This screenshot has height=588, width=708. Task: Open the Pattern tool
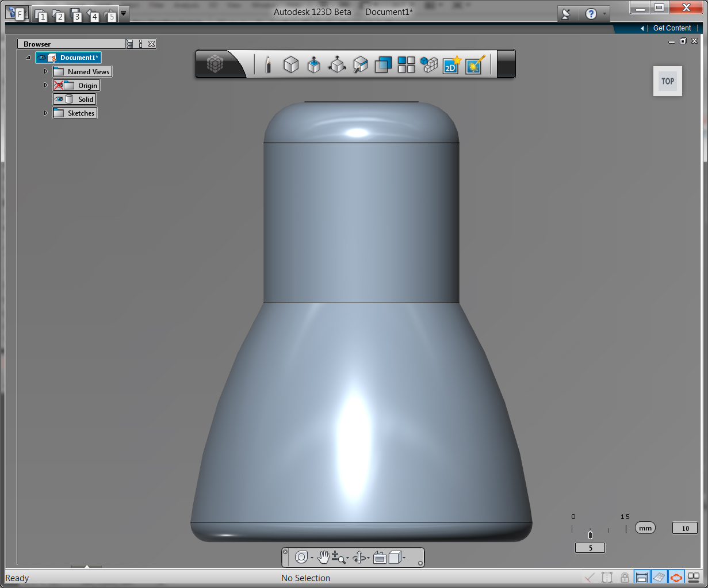tap(406, 64)
